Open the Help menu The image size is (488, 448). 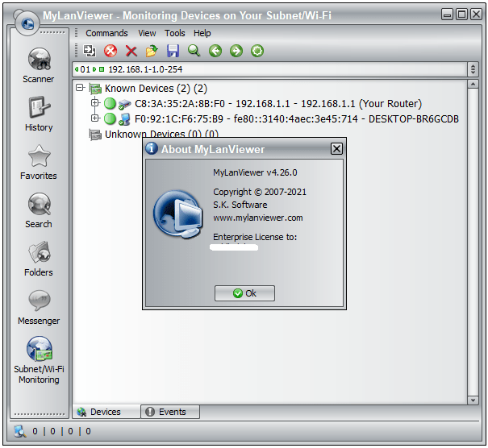point(202,33)
